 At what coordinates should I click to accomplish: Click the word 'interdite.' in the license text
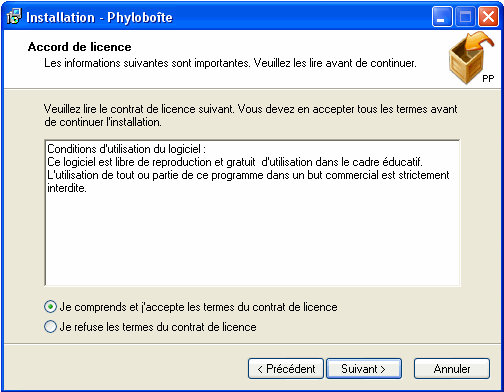[67, 188]
